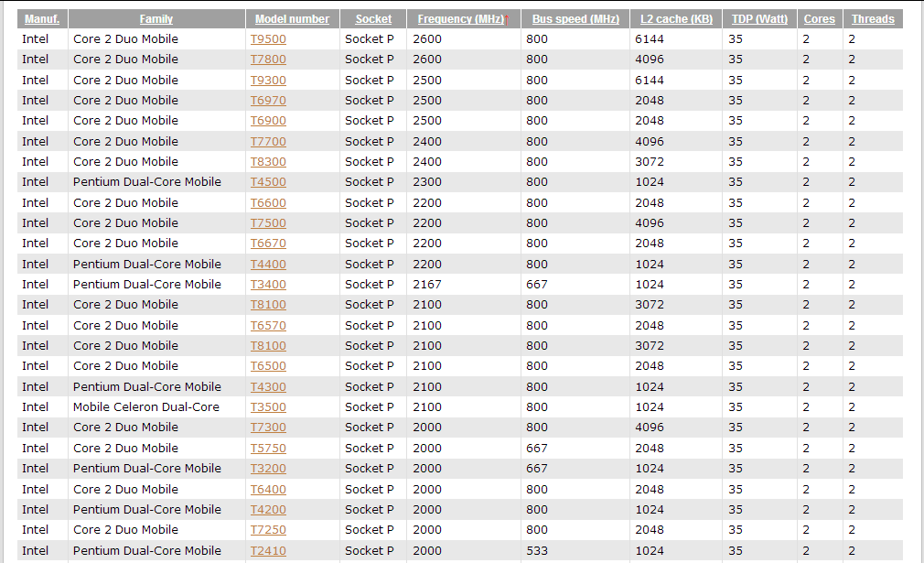Sort by Frequency (MHz) column header
Viewport: 924px width, 563px height.
click(460, 19)
